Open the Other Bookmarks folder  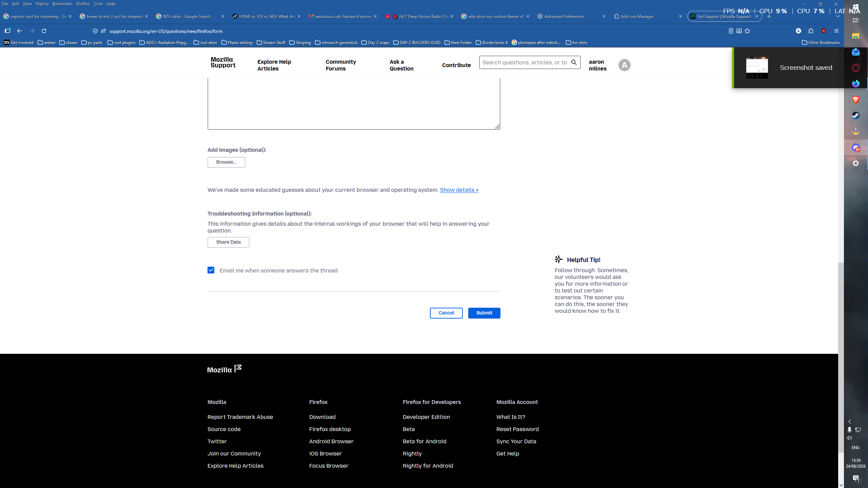821,42
